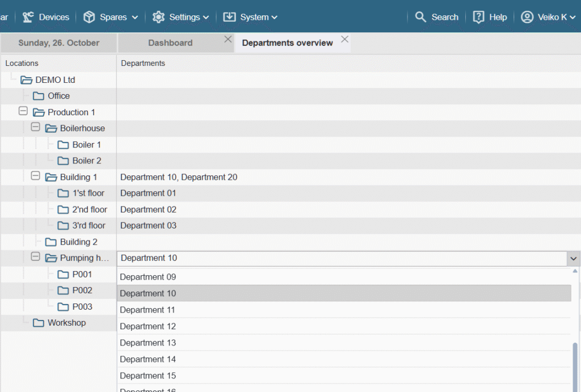Click the Help question mark icon
This screenshot has height=392, width=581.
pyautogui.click(x=479, y=17)
